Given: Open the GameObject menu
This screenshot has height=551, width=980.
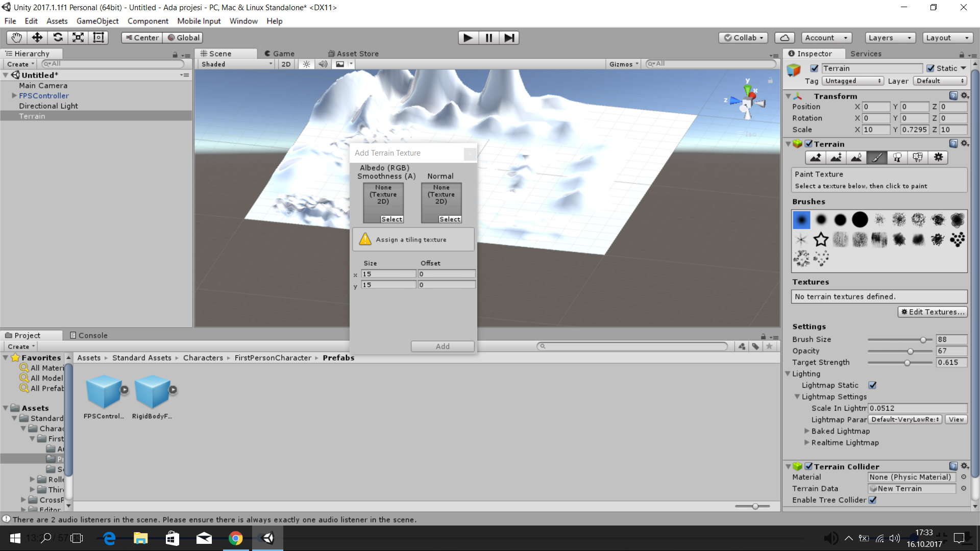Looking at the screenshot, I should point(97,21).
